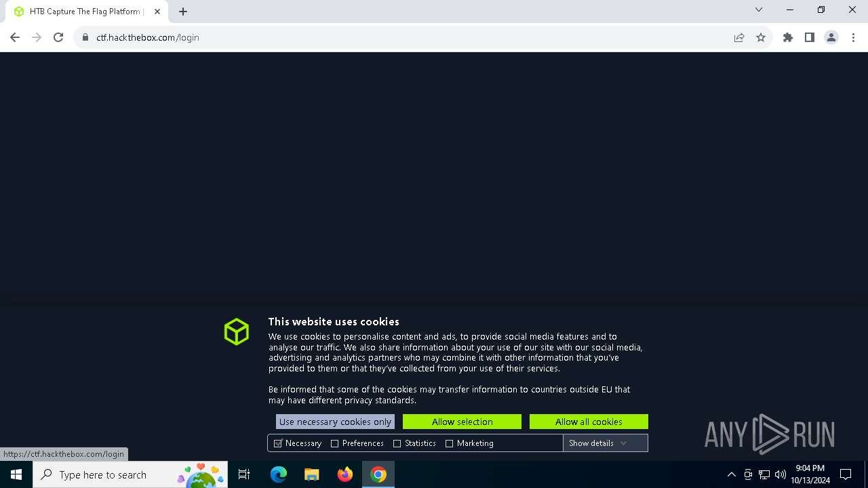Viewport: 868px width, 488px height.
Task: Choose Use necessary cookies only
Action: pos(335,422)
